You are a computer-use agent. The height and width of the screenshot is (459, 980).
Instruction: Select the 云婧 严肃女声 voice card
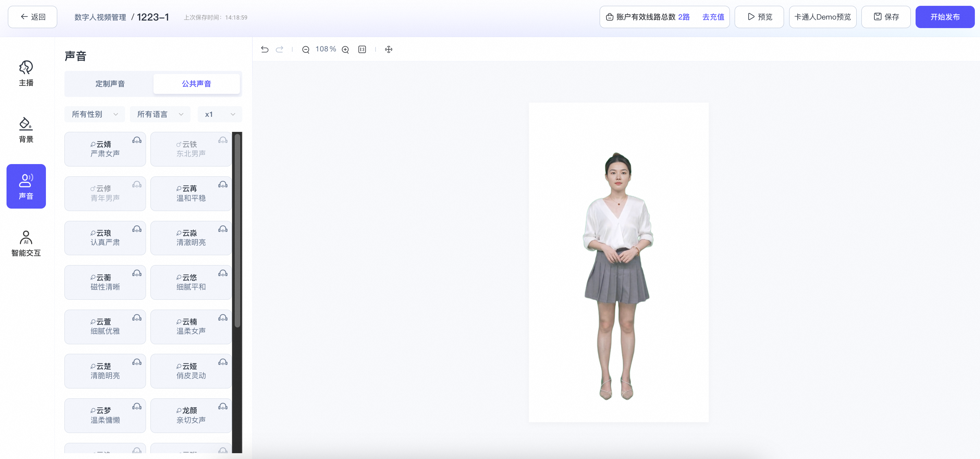[105, 149]
